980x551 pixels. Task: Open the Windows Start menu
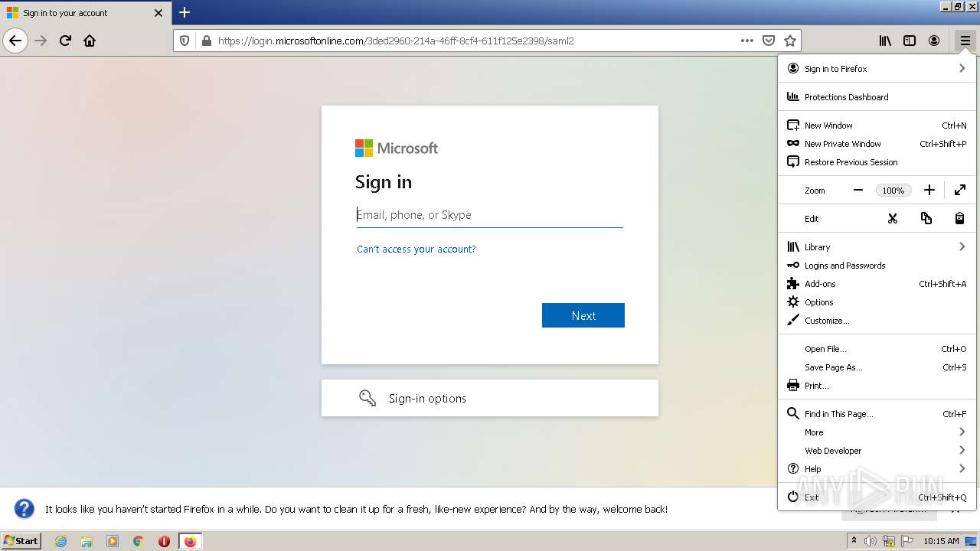pyautogui.click(x=21, y=540)
